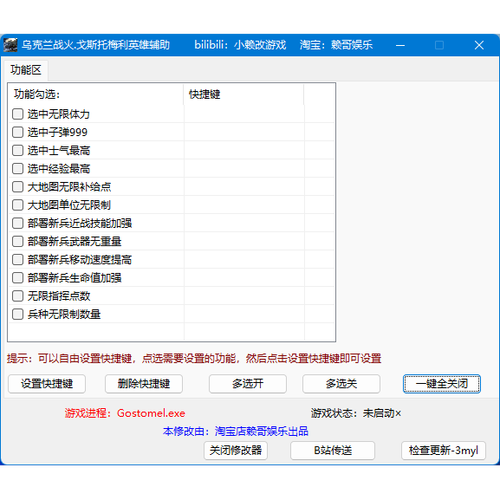The height and width of the screenshot is (500, 500).
Task: Click the 检查更新-3myl button
Action: pos(443,451)
